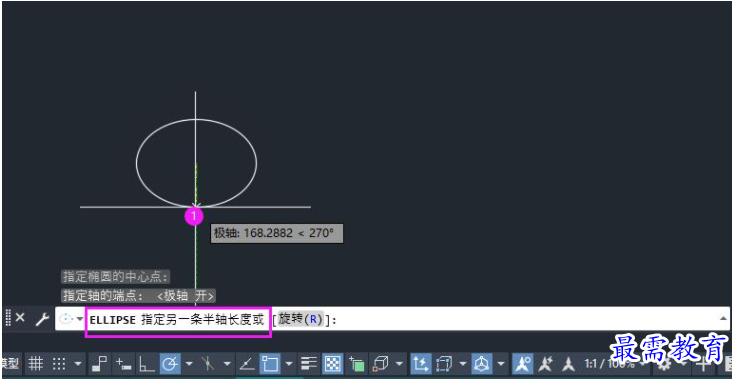Open command line customize wrench
734x380 pixels.
pyautogui.click(x=43, y=319)
